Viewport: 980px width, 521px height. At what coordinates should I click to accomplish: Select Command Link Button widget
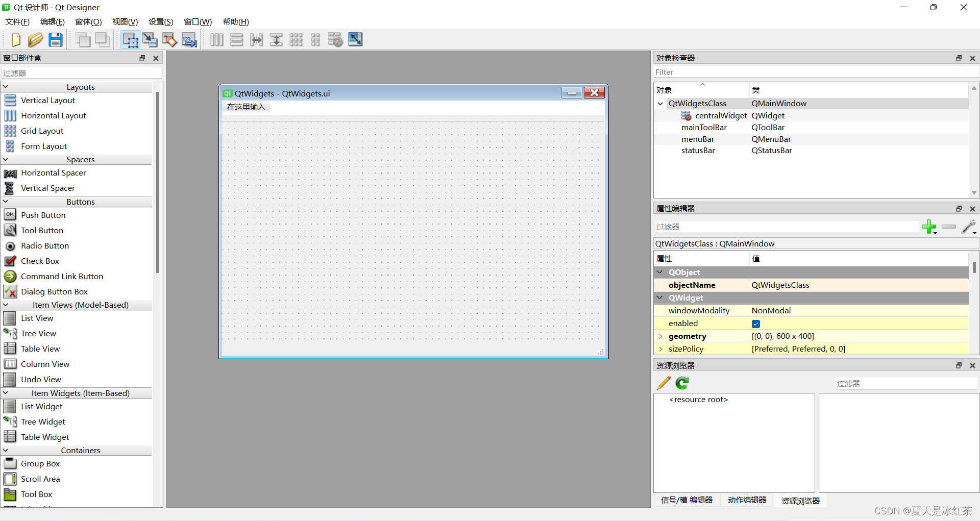pyautogui.click(x=62, y=276)
